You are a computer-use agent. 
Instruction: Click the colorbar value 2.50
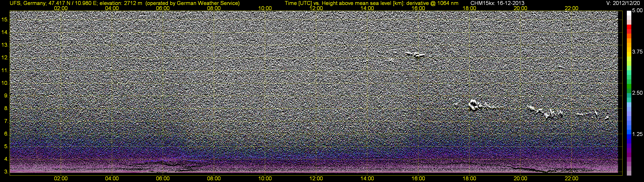point(637,93)
